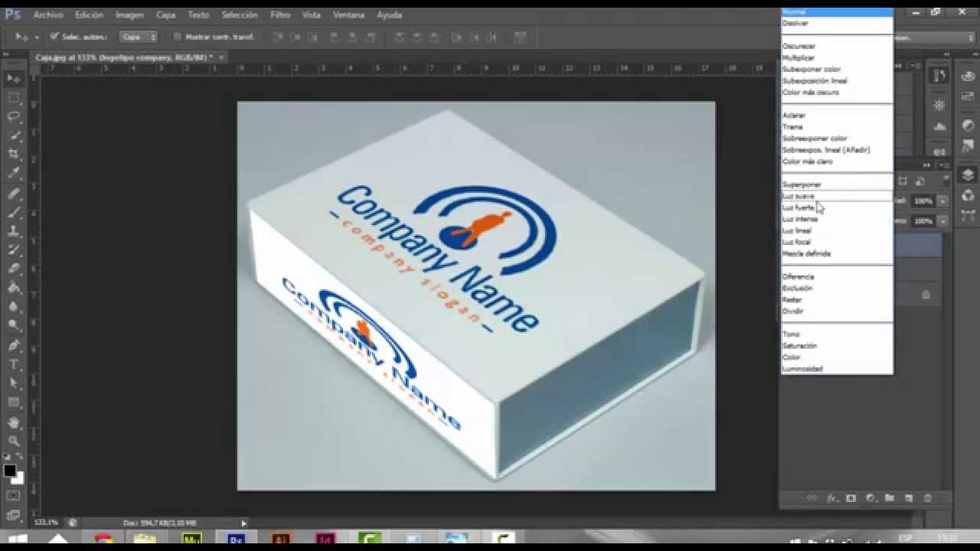Screen dimensions: 980x551
Task: Select the Eyedropper tool
Action: click(14, 174)
